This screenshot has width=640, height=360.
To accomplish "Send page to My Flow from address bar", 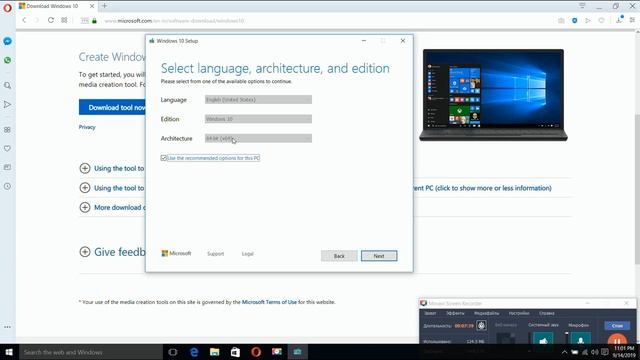I will click(x=588, y=20).
